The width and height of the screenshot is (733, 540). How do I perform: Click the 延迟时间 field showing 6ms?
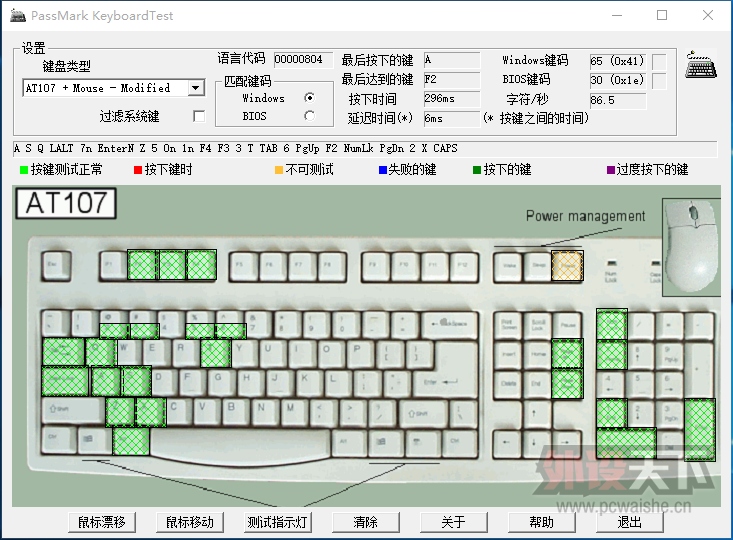click(452, 118)
